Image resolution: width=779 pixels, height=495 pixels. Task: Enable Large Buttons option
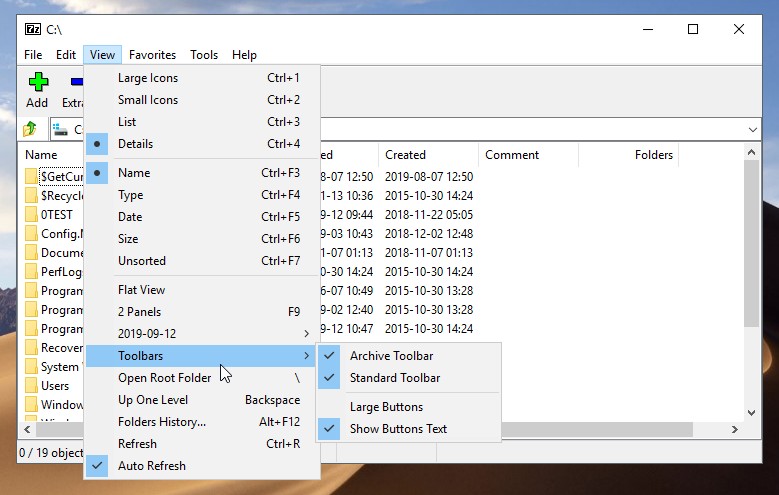(408, 407)
